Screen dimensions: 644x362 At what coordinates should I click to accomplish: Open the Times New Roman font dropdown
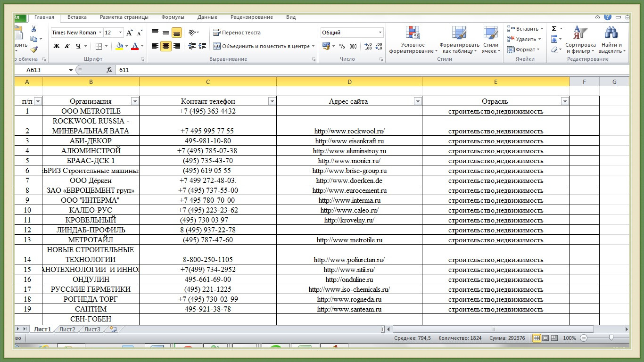click(x=100, y=33)
